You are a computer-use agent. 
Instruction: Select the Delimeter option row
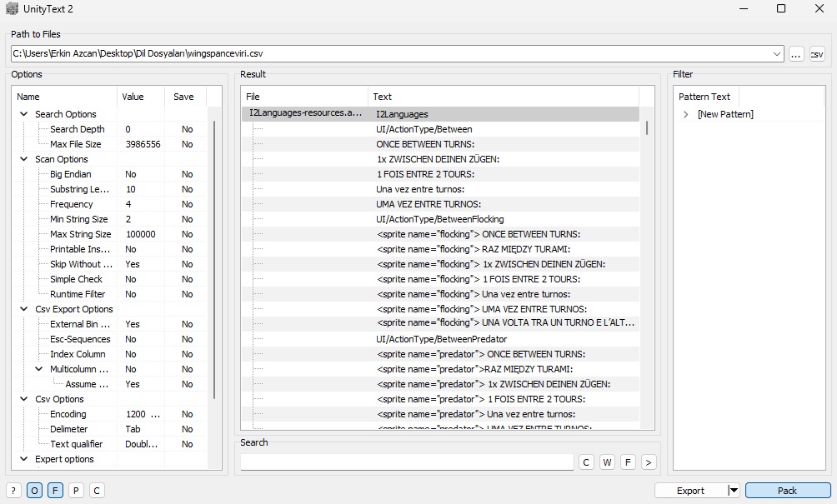[109, 429]
